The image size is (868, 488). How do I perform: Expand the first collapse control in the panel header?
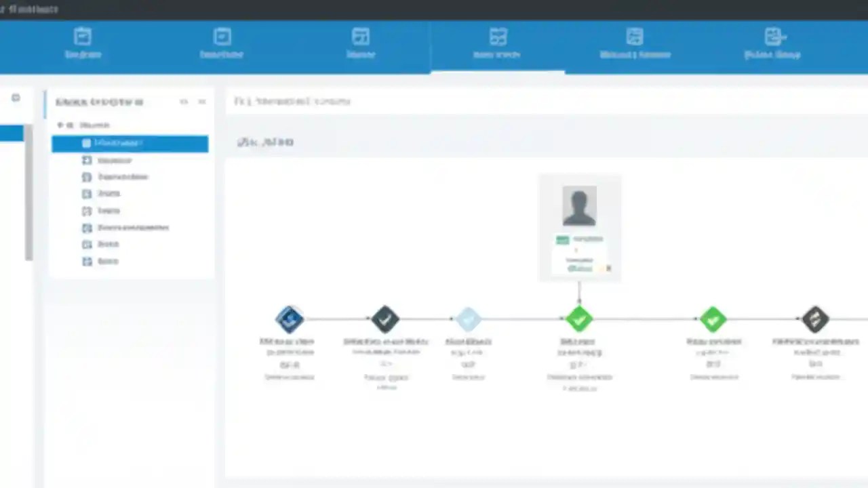[184, 102]
